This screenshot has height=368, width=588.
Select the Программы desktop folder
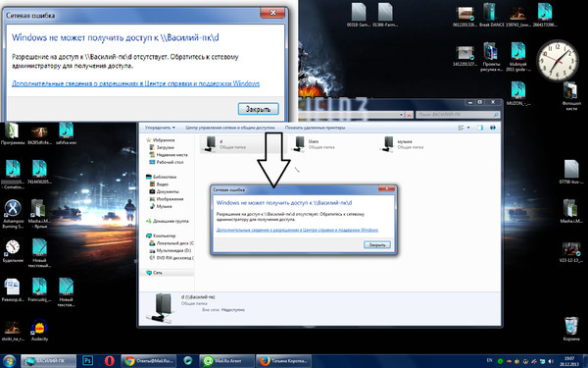13,133
